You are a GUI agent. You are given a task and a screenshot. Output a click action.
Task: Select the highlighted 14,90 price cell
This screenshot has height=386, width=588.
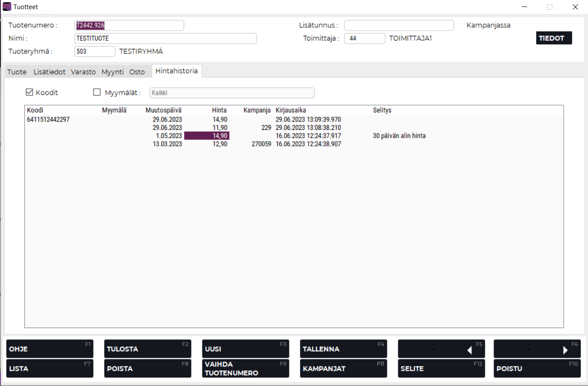tap(207, 136)
